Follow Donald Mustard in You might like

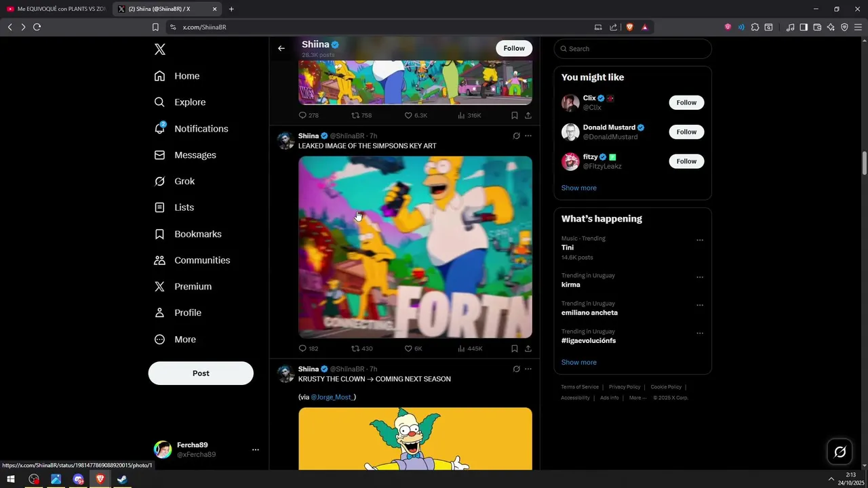[x=686, y=131]
